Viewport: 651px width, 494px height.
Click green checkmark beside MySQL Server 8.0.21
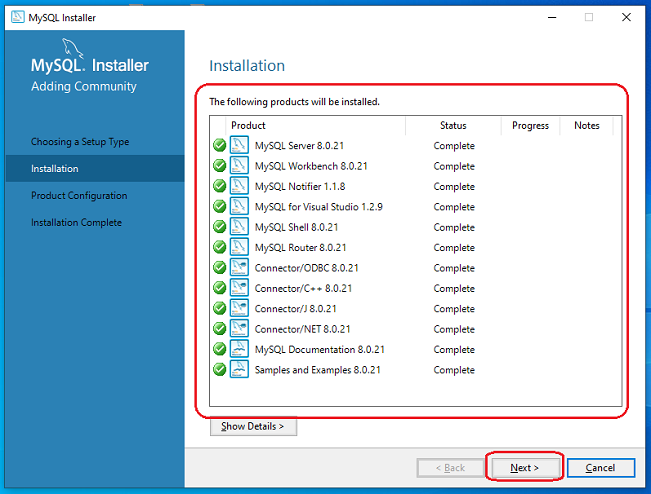[219, 145]
